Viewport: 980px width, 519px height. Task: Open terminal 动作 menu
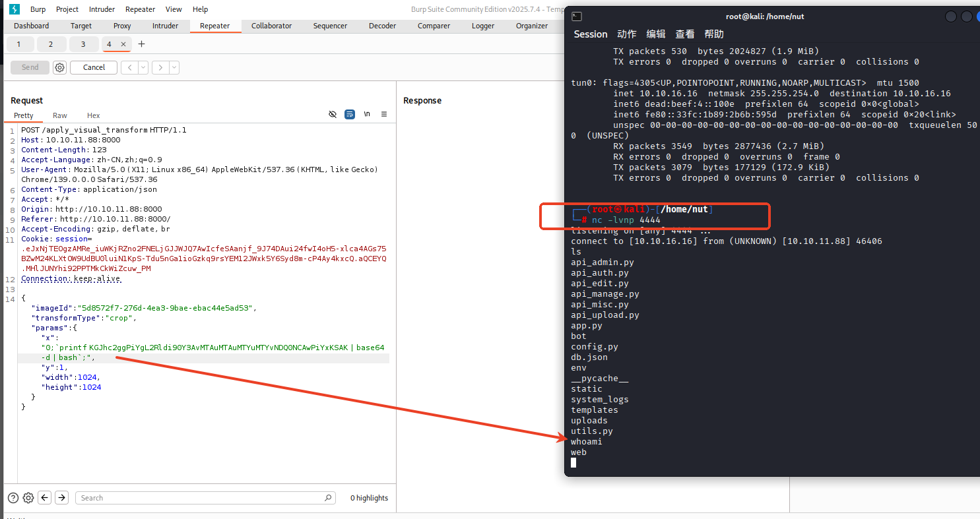(x=627, y=34)
